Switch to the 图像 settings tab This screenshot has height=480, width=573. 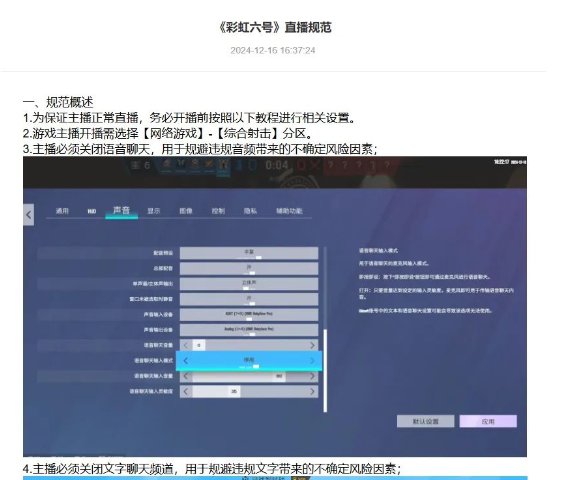[186, 211]
